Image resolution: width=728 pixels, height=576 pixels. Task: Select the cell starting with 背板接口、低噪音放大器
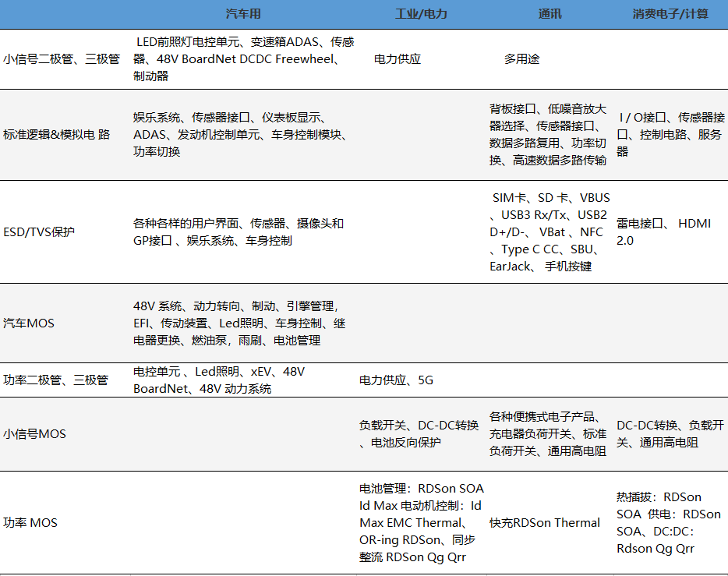[548, 134]
